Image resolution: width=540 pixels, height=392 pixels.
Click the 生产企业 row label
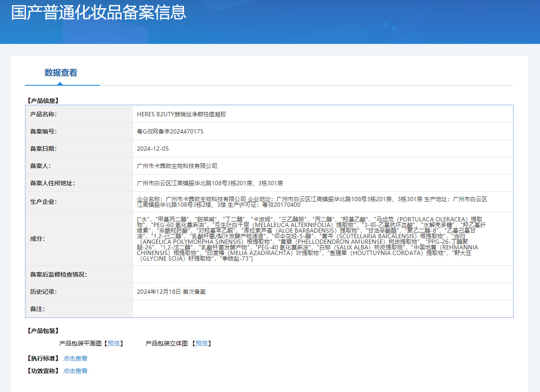coord(43,202)
